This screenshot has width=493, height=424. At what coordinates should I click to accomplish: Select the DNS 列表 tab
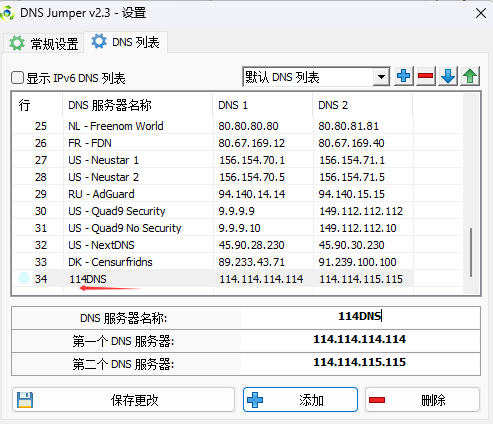click(x=126, y=42)
